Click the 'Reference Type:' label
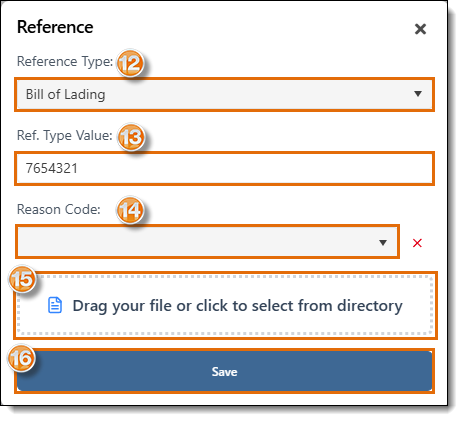 [65, 62]
